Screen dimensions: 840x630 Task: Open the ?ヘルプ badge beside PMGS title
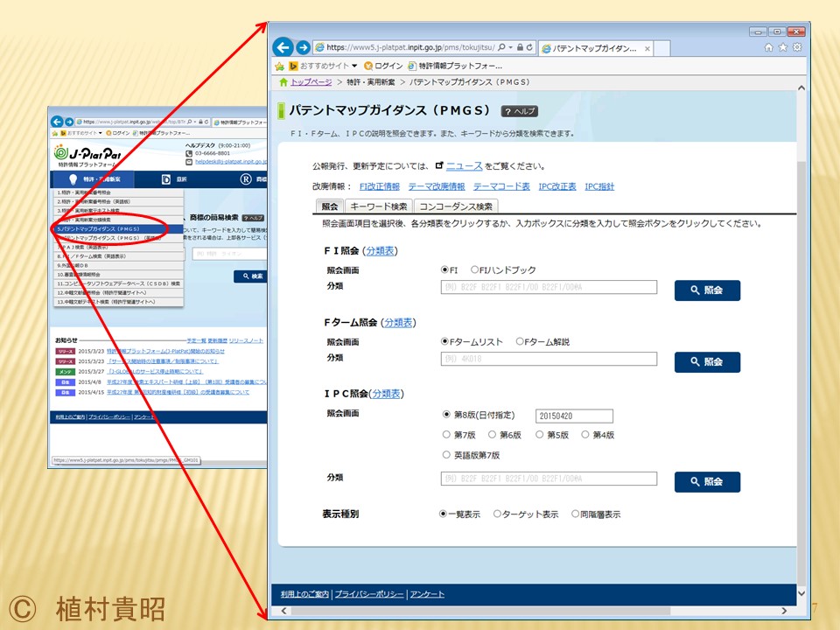tap(520, 111)
